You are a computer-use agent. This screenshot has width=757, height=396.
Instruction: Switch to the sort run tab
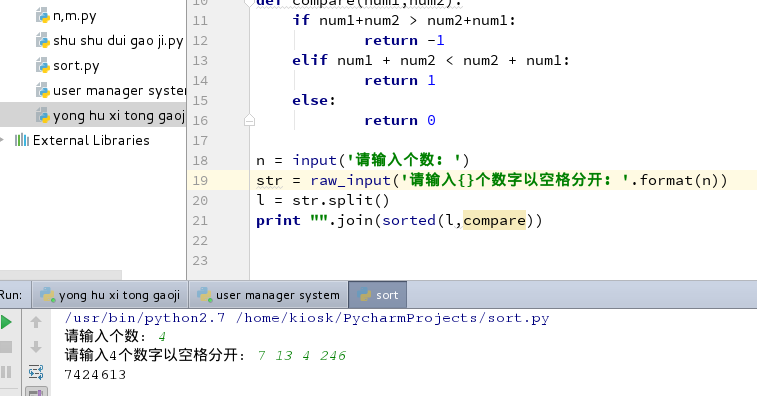pos(378,295)
